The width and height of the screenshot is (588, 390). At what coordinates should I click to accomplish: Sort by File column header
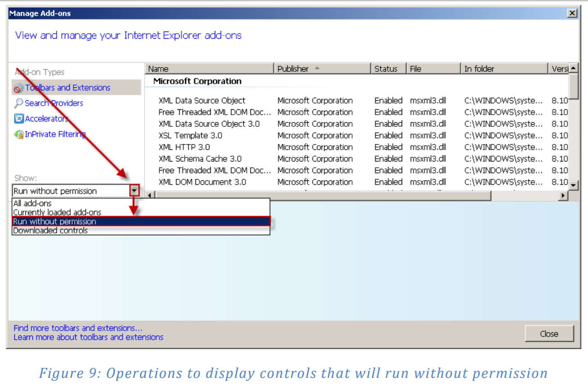click(434, 69)
